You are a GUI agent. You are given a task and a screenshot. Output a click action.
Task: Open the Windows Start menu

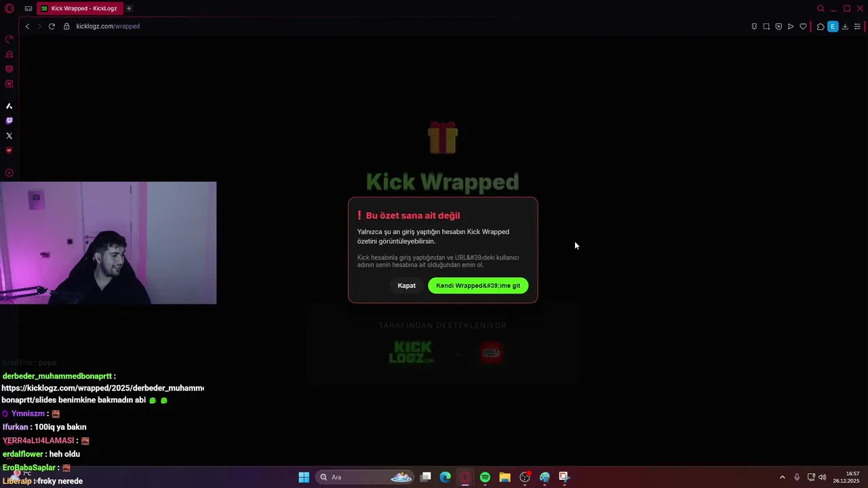coord(304,477)
